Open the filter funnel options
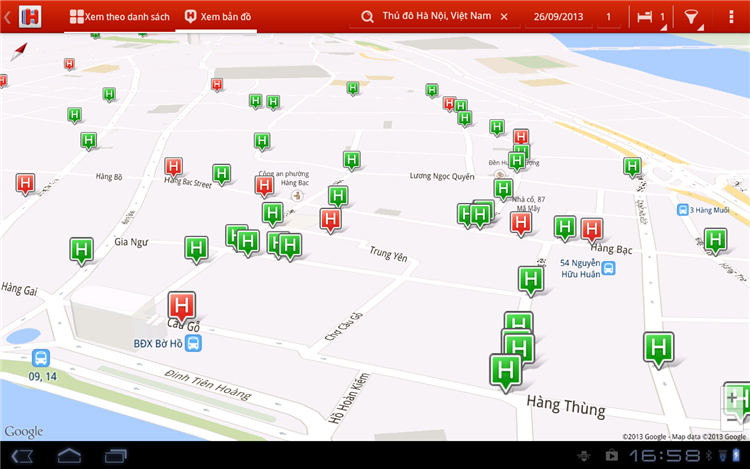 click(x=691, y=17)
